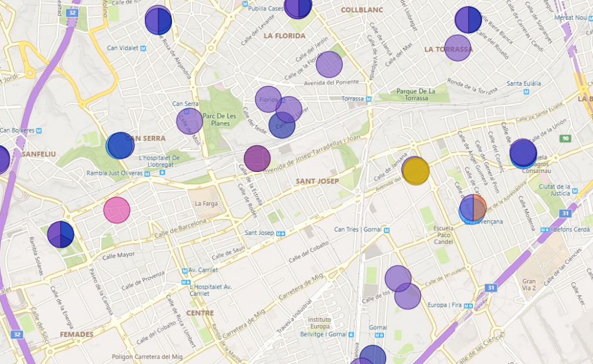
Task: Click the Polígon Carretera del Mig label
Action: click(x=147, y=356)
